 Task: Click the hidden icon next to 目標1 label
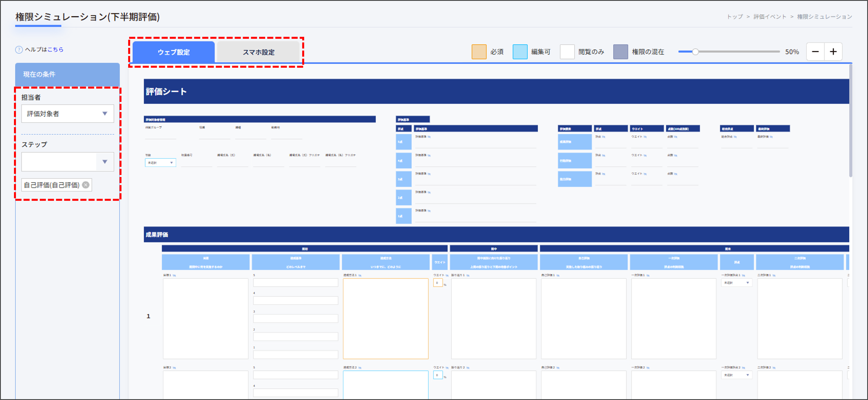174,275
